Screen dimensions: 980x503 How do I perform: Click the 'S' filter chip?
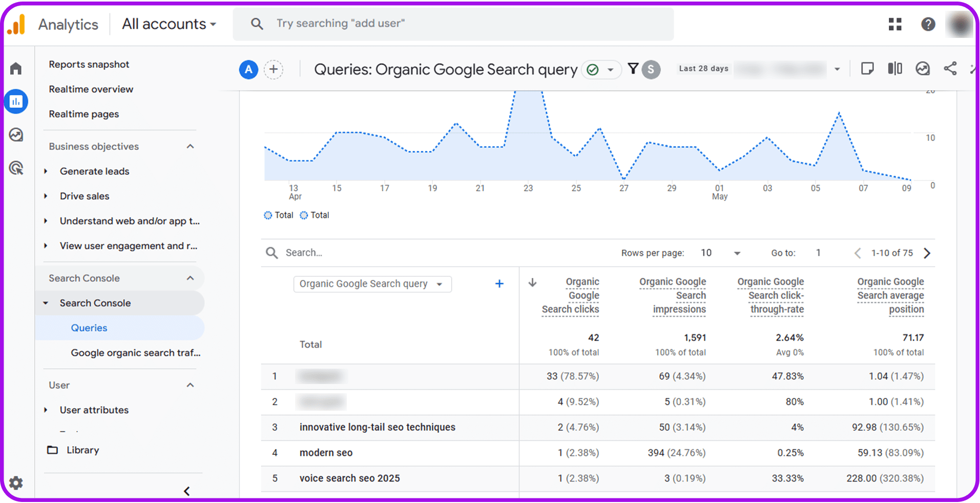pyautogui.click(x=651, y=69)
